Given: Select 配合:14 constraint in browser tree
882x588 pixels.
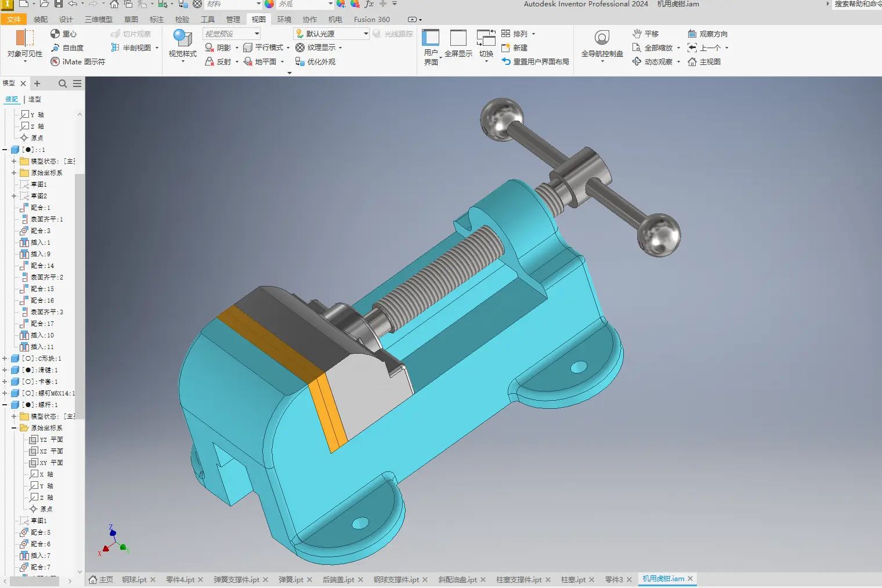Looking at the screenshot, I should click(42, 266).
